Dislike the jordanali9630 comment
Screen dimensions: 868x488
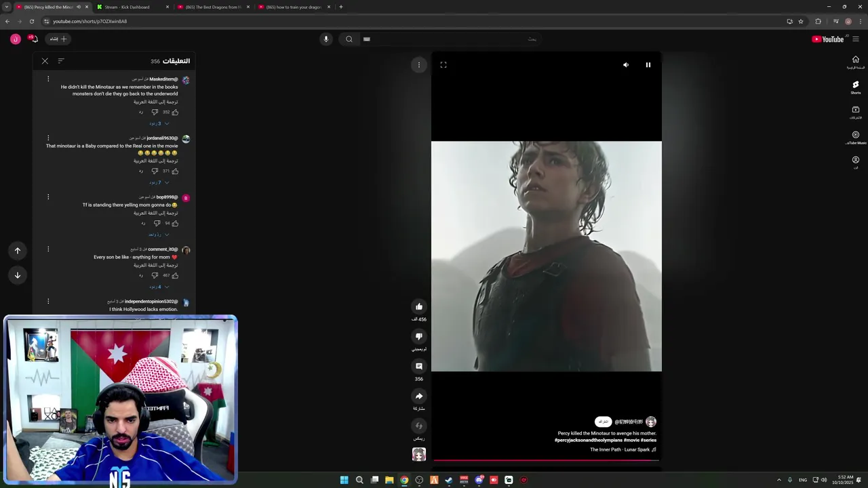(x=155, y=171)
